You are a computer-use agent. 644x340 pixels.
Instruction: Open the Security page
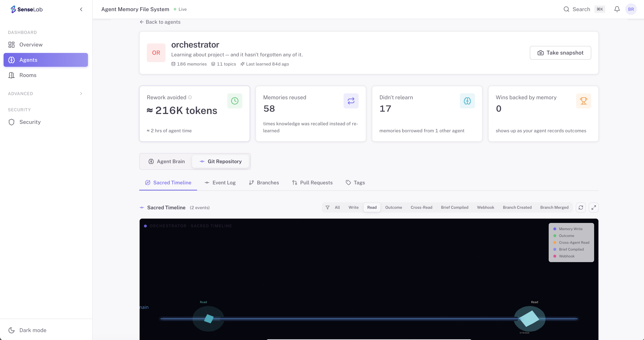(46, 122)
